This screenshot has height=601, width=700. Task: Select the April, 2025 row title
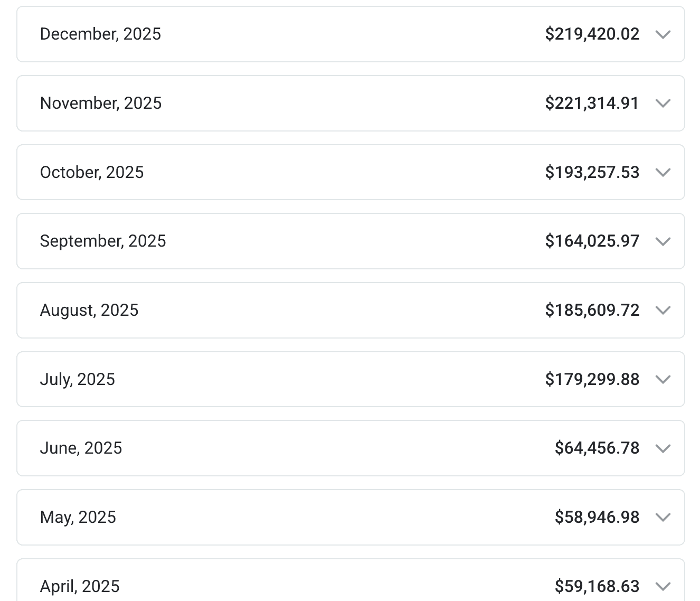[80, 586]
